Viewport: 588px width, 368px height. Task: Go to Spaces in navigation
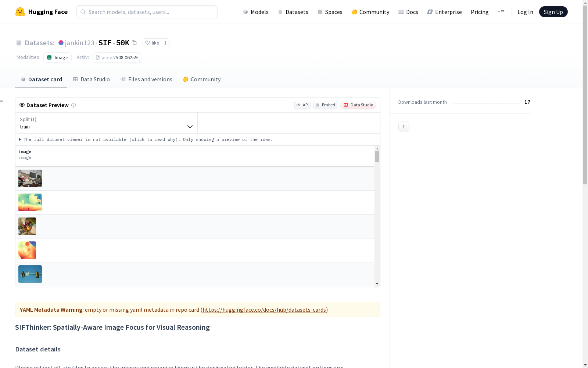tap(330, 12)
